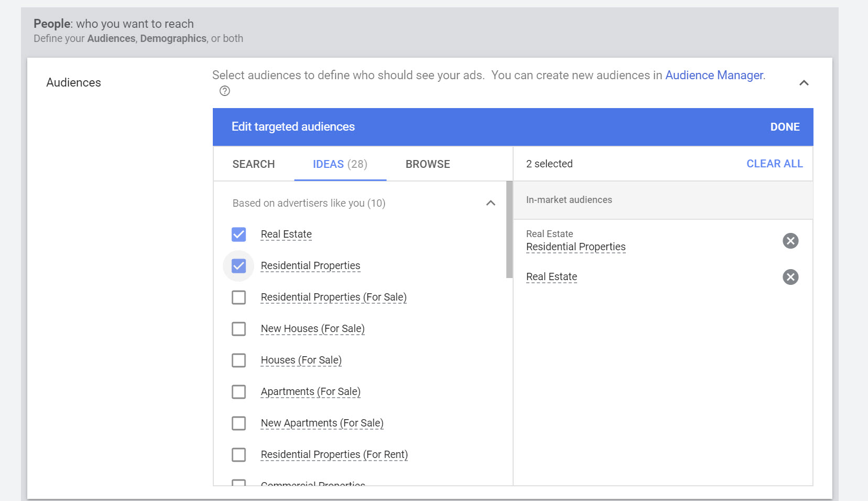
Task: Remove Residential Properties from selected audiences
Action: [790, 241]
